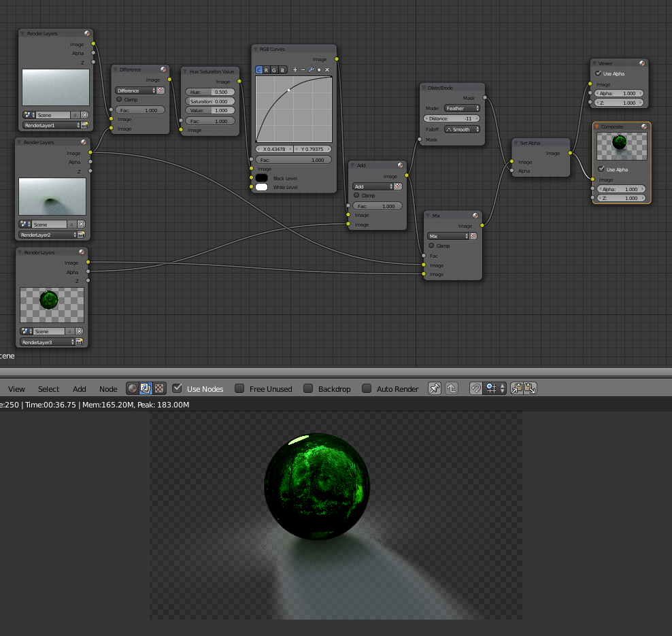Open the curve tools wrench icon
The height and width of the screenshot is (636, 672).
click(311, 70)
